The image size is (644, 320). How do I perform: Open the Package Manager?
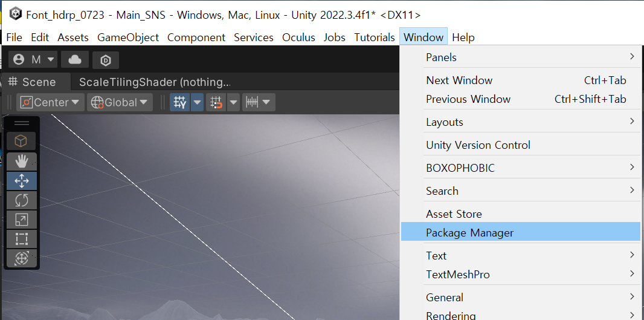(x=520, y=232)
